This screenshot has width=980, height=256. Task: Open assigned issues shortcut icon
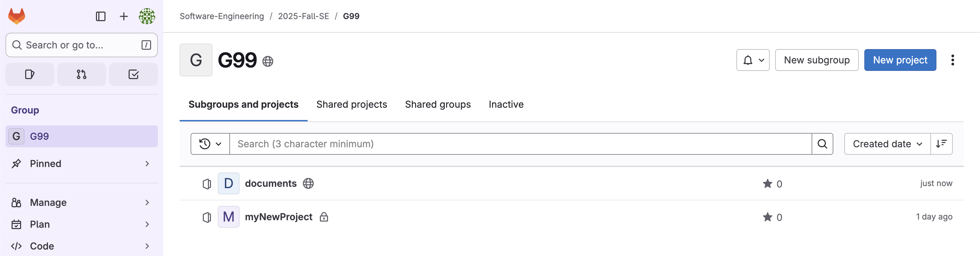[x=30, y=74]
